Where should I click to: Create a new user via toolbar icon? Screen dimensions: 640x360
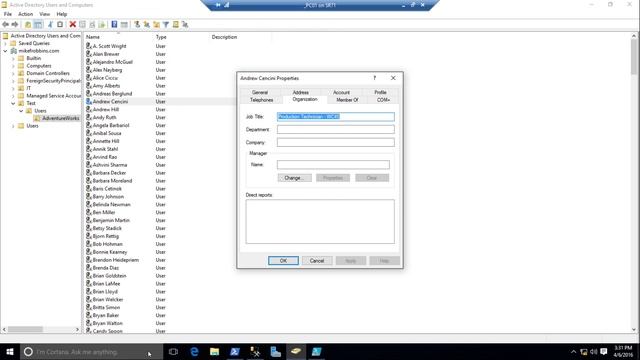(137, 24)
